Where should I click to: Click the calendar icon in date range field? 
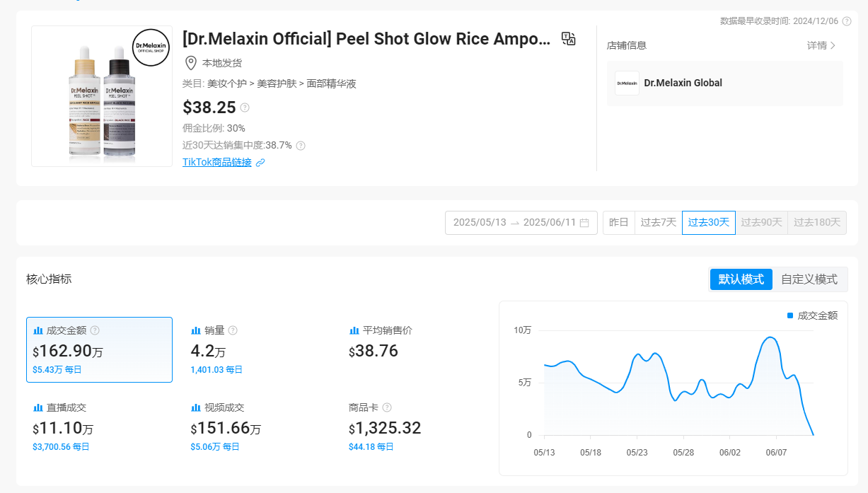tap(584, 223)
